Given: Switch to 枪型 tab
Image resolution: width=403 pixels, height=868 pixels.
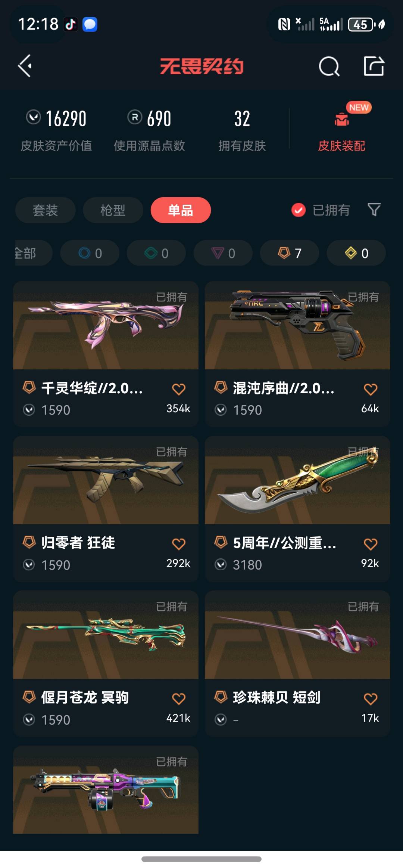Looking at the screenshot, I should pyautogui.click(x=113, y=210).
